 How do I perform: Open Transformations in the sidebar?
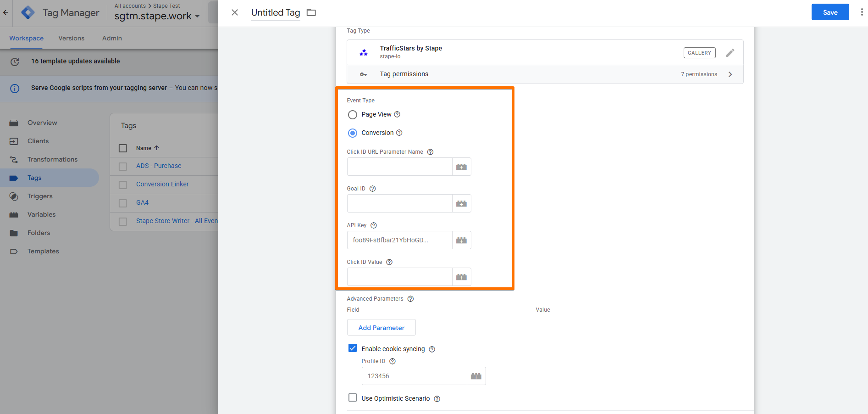coord(52,159)
